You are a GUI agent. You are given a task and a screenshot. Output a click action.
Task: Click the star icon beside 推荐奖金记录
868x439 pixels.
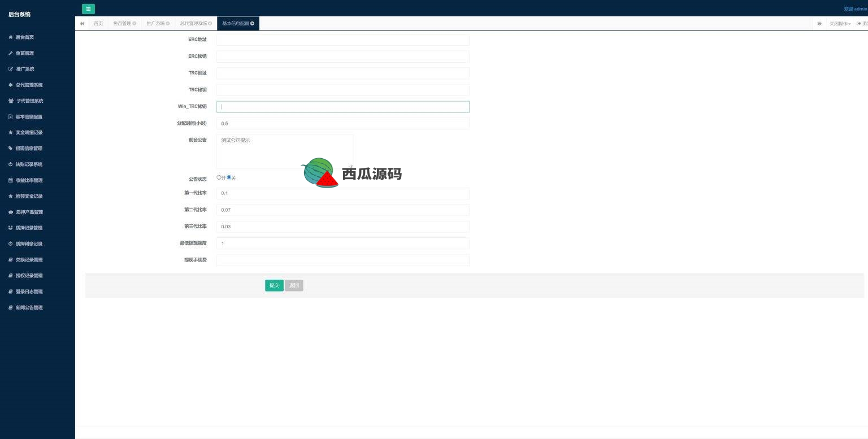(x=11, y=196)
